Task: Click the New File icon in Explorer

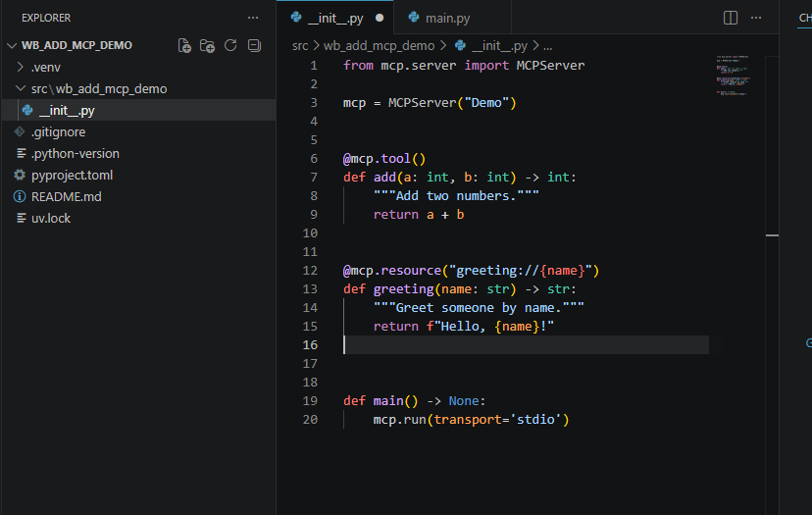Action: pyautogui.click(x=184, y=45)
